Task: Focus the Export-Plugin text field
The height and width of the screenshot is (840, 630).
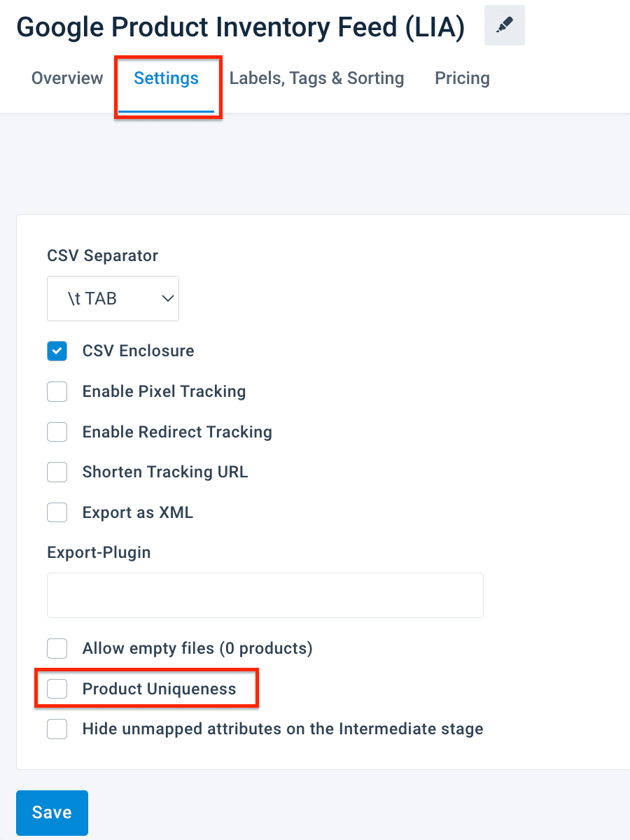Action: (265, 596)
